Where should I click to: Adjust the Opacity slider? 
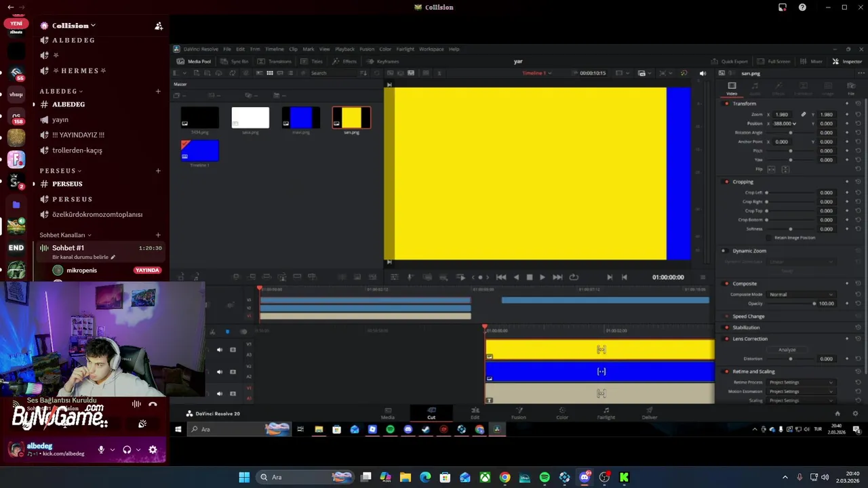point(790,304)
